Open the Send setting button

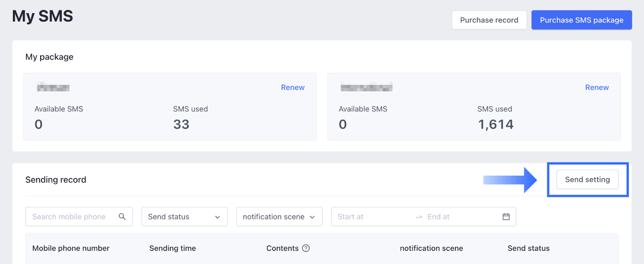[587, 180]
